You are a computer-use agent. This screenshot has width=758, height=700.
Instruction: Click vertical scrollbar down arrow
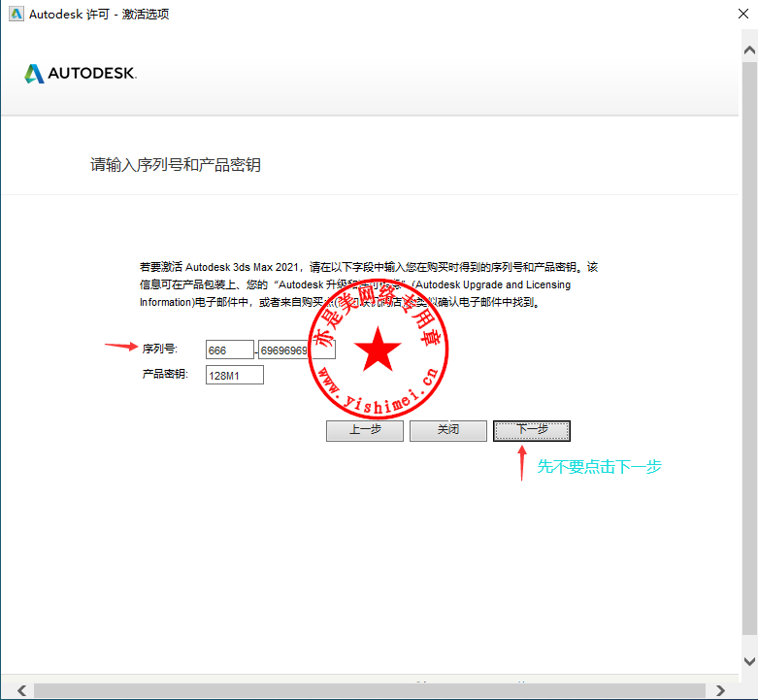pyautogui.click(x=749, y=661)
